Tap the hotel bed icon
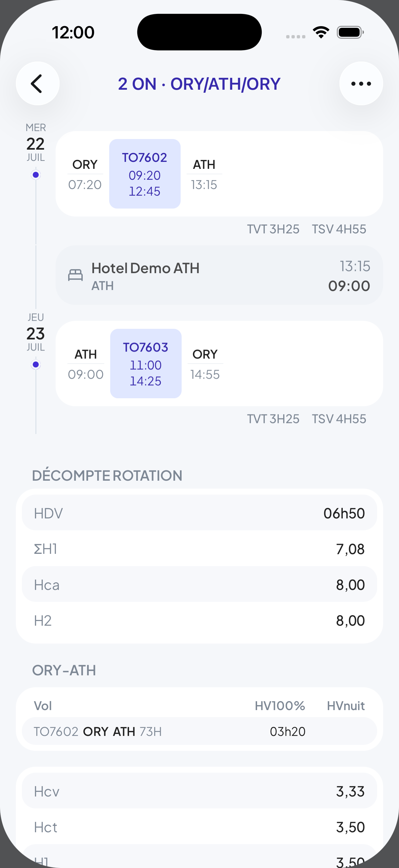The height and width of the screenshot is (868, 399). [x=75, y=275]
